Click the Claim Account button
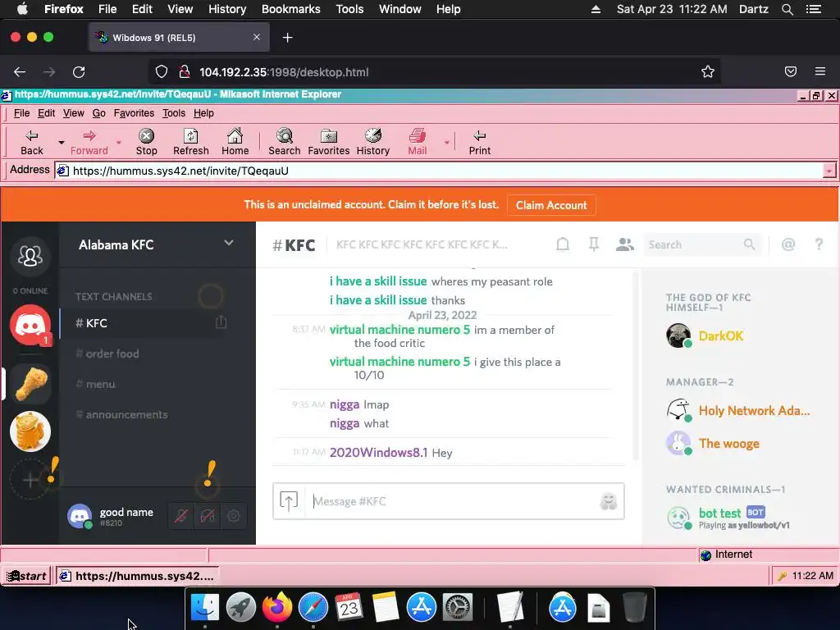This screenshot has height=630, width=840. point(551,205)
